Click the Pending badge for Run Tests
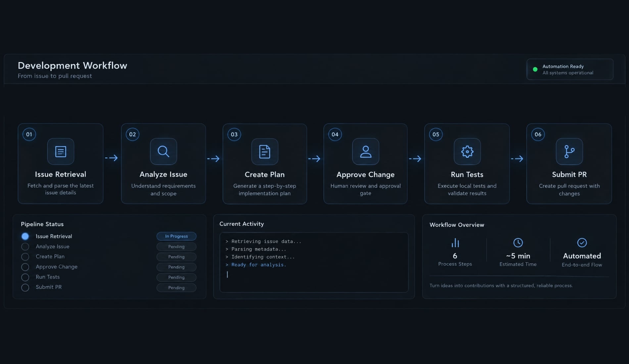The width and height of the screenshot is (629, 364). click(x=176, y=277)
